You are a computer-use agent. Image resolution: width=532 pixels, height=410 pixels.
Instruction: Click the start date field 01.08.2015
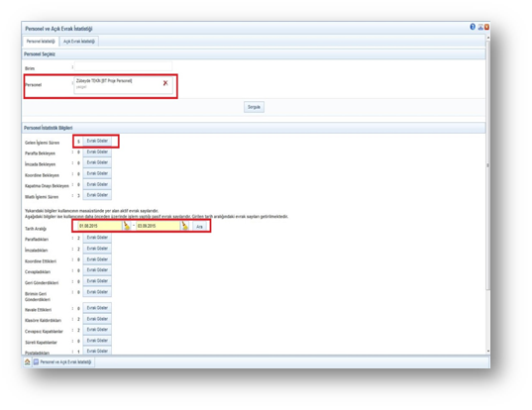point(100,226)
